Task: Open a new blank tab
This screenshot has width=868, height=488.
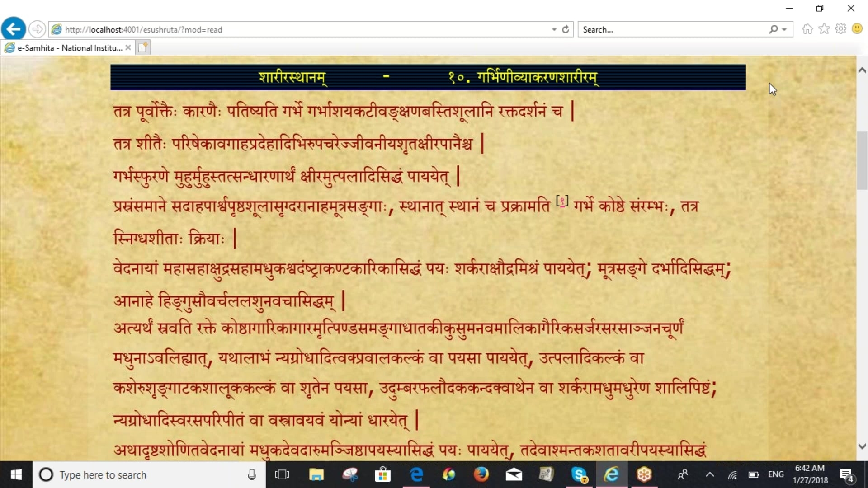Action: coord(143,48)
